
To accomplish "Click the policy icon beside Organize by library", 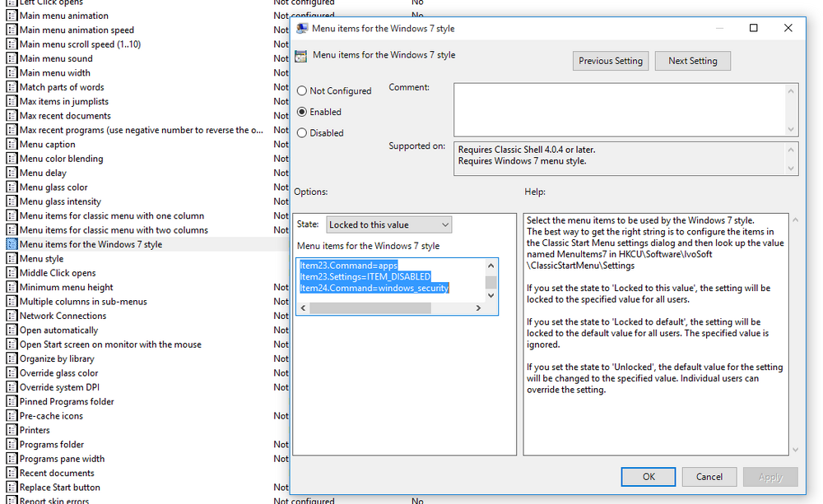I will (12, 358).
